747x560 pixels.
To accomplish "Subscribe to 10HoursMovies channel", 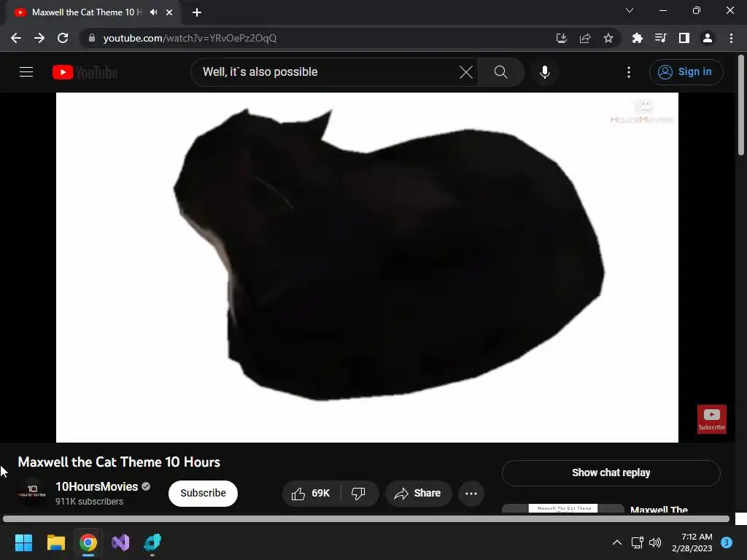I will pos(203,494).
